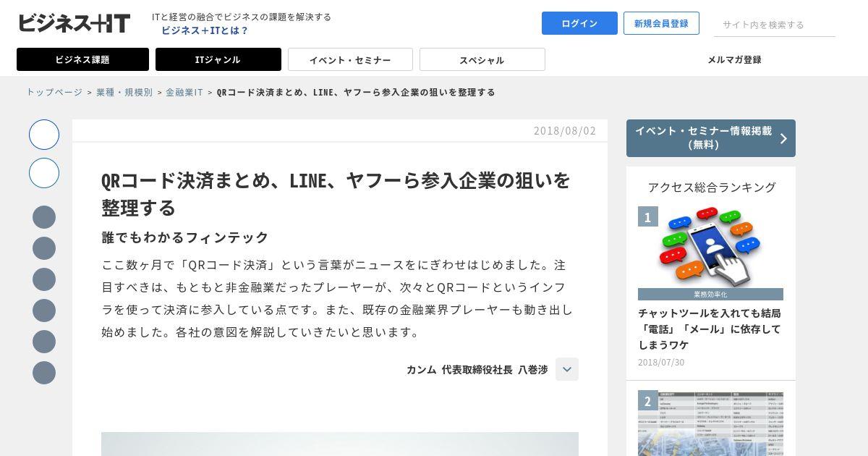Click the ranking date 2018/07/30

661,362
